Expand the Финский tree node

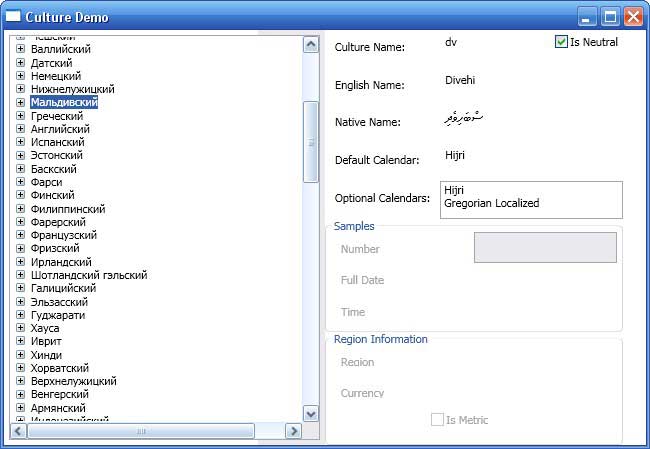pyautogui.click(x=20, y=195)
